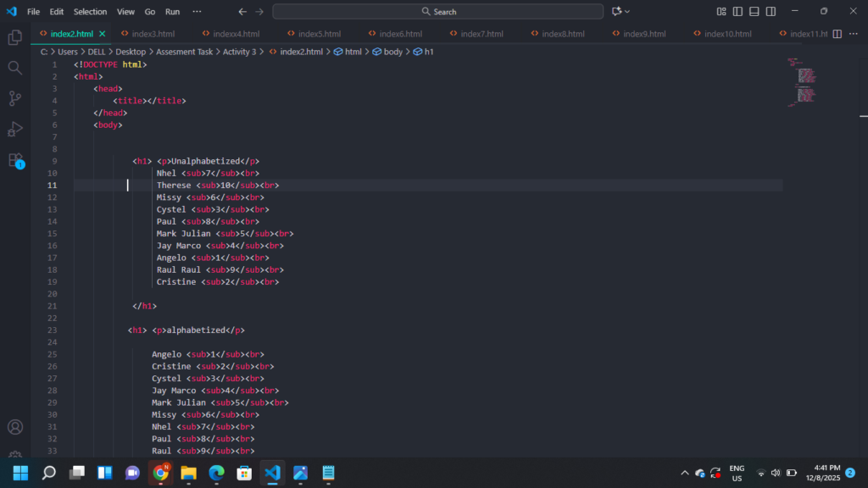This screenshot has height=488, width=868.
Task: Open the editor tabs more actions menu
Action: click(852, 34)
